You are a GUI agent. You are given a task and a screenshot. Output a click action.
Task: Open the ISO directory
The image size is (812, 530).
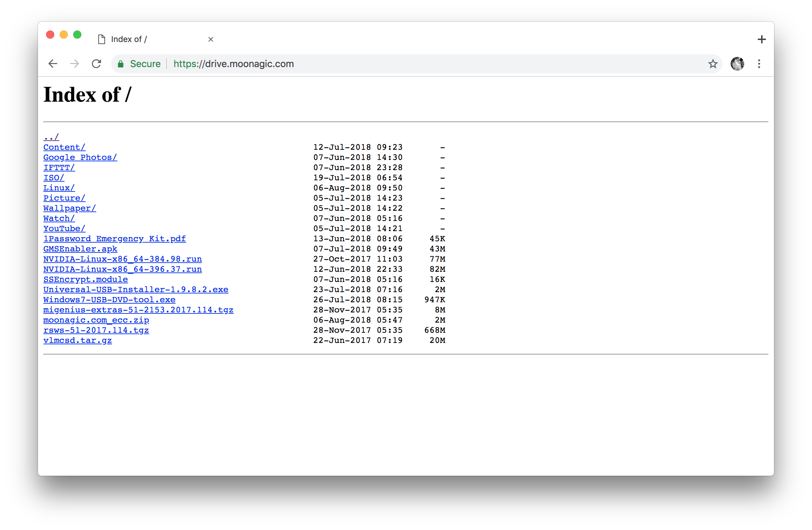pos(54,178)
